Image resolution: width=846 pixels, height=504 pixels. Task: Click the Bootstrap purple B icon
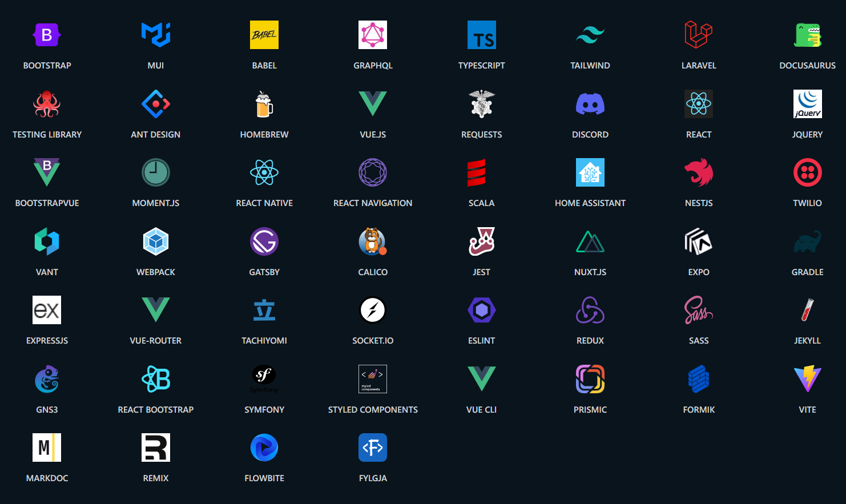[x=47, y=35]
